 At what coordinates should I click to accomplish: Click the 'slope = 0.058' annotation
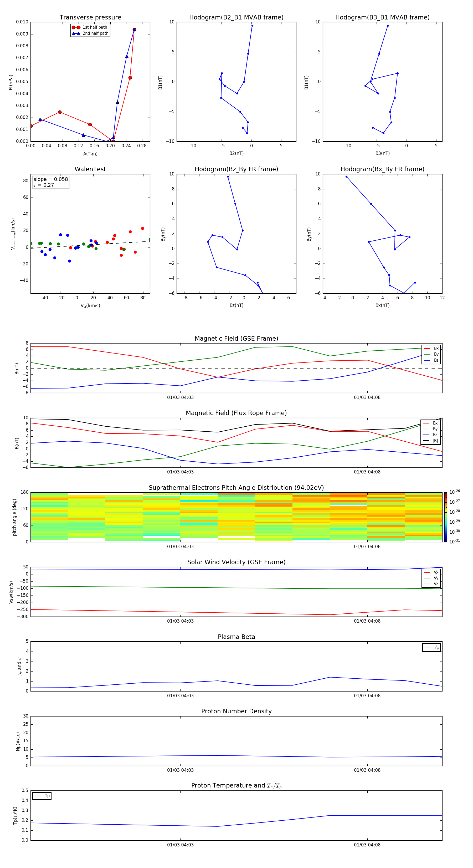tap(50, 179)
